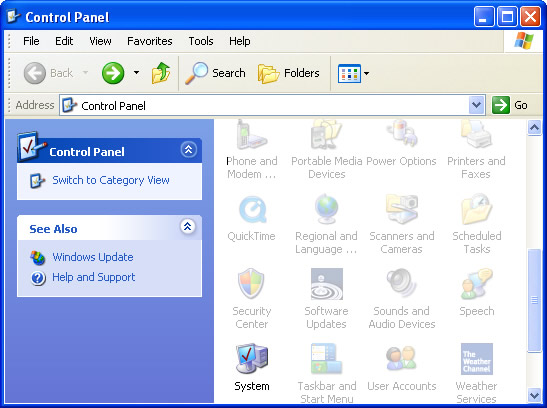Click the Control Panel title bar icon

(14, 16)
